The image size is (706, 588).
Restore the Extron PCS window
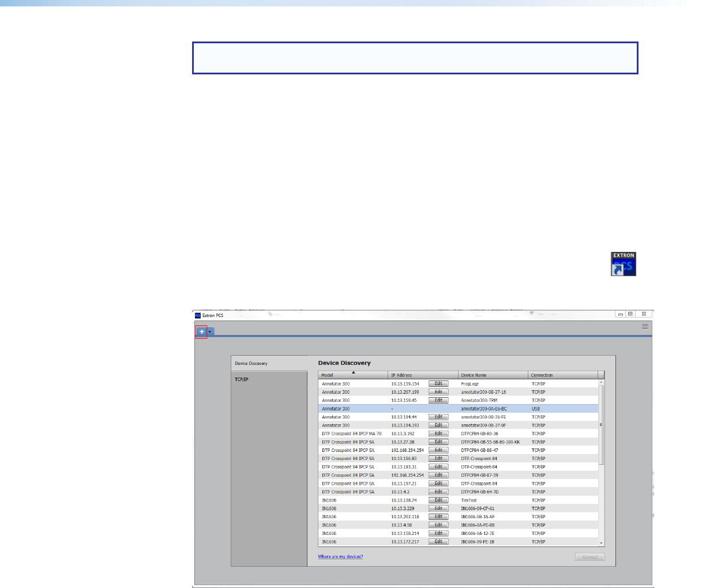pyautogui.click(x=630, y=314)
